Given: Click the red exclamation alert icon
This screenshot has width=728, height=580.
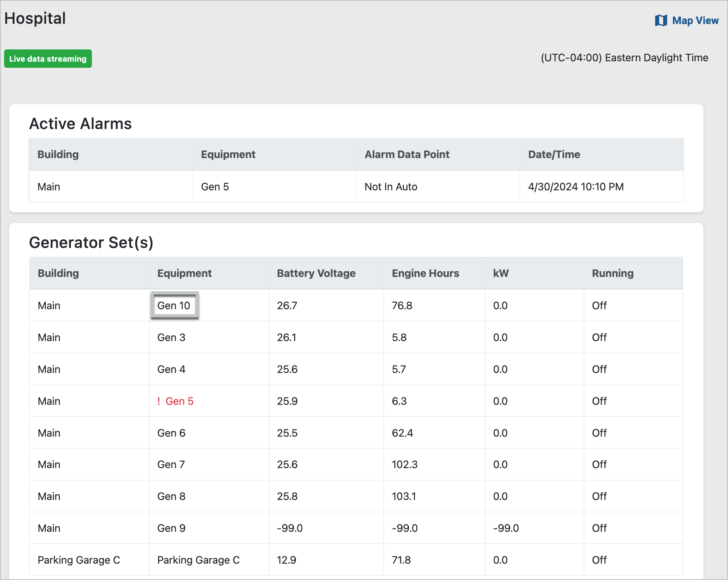Looking at the screenshot, I should click(159, 401).
